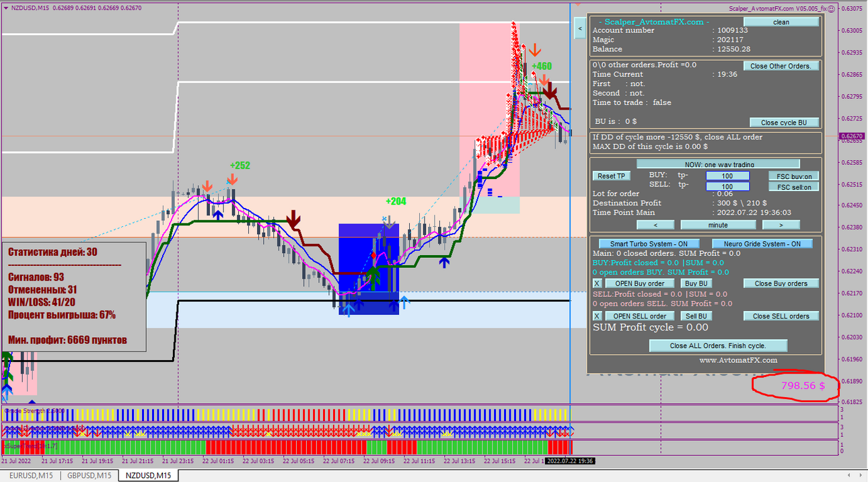
Task: Click the clean button in Scalper panel
Action: click(781, 22)
